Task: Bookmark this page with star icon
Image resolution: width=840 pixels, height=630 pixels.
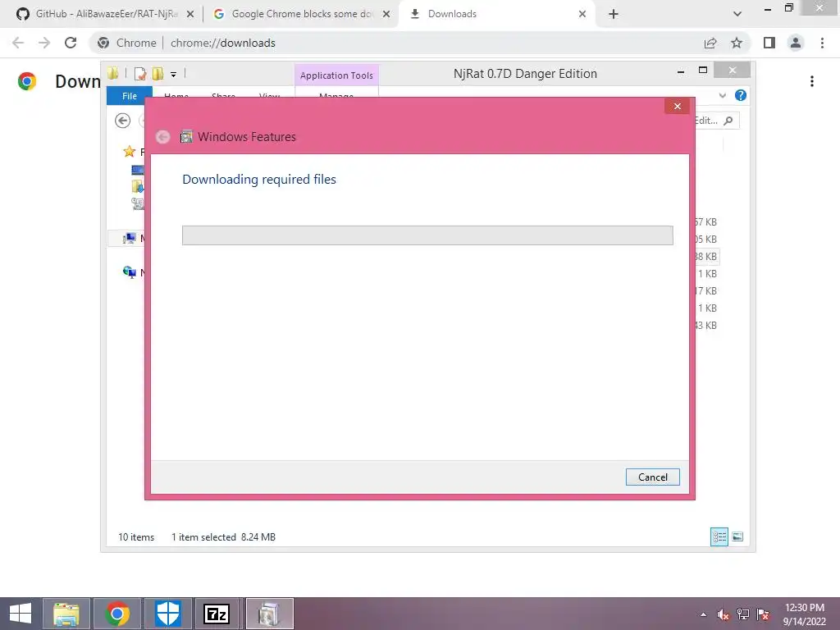Action: (x=737, y=43)
